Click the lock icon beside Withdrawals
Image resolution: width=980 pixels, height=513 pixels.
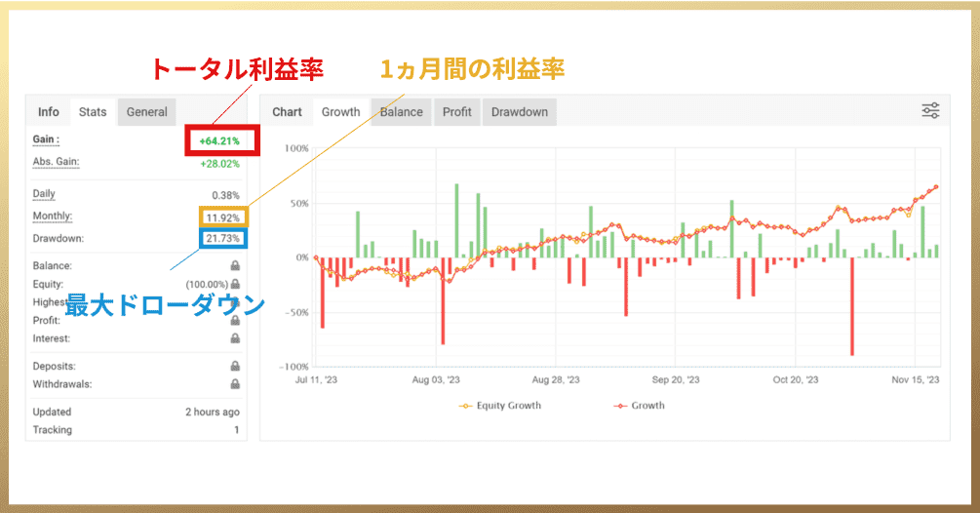click(235, 384)
